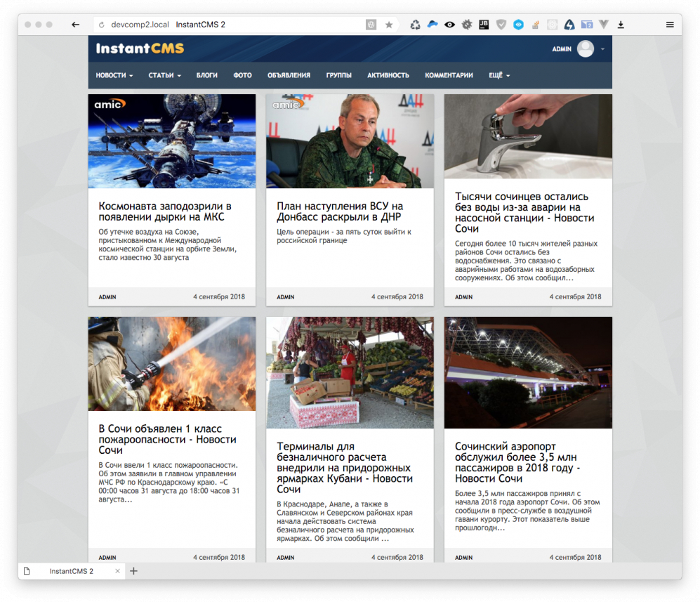Open the Stack Overflow extension icon

coord(535,25)
